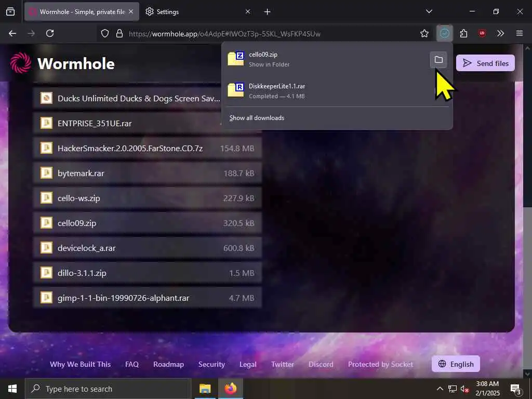This screenshot has height=399, width=532.
Task: Expand more tools overflow chevron
Action: [500, 33]
